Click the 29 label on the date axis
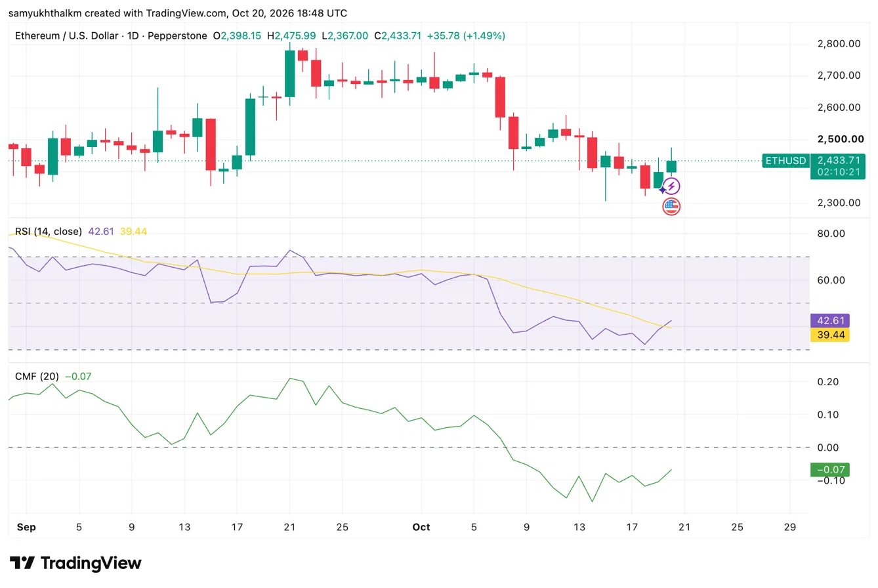Screen dimensions: 878x588 coord(790,527)
